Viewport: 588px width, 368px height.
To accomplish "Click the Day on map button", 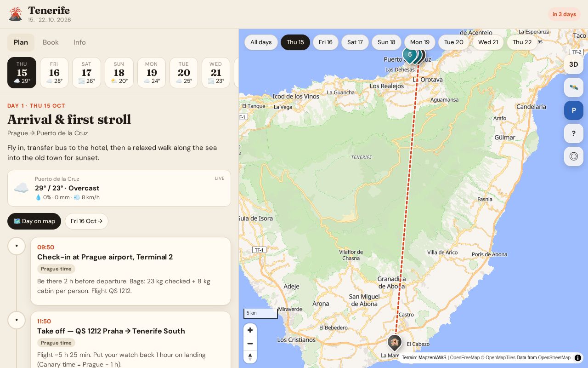I will [34, 221].
